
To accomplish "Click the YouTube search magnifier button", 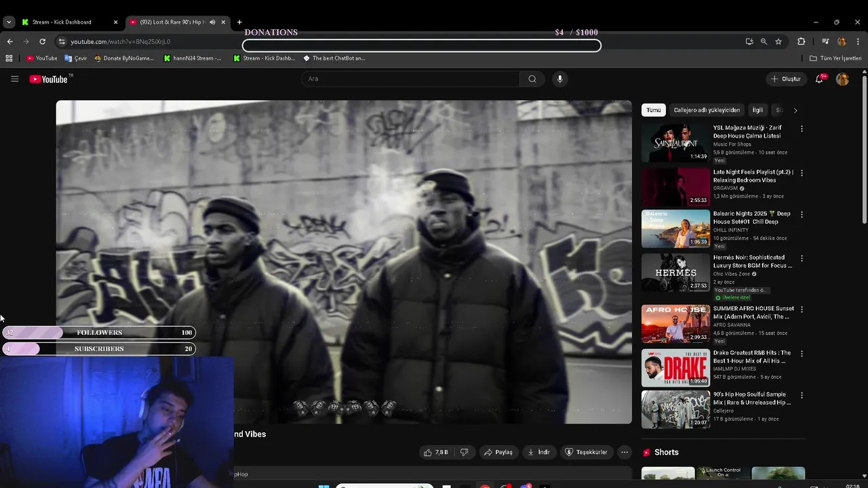I will click(x=532, y=79).
